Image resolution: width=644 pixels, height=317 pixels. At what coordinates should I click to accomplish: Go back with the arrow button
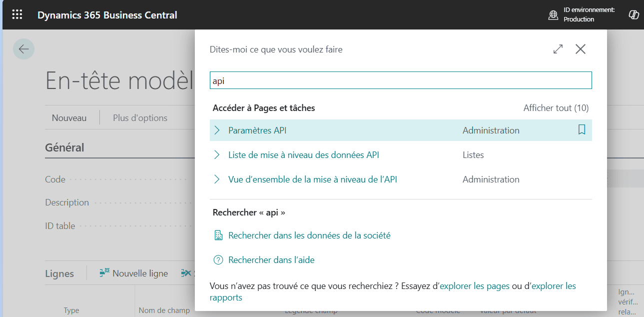(23, 49)
